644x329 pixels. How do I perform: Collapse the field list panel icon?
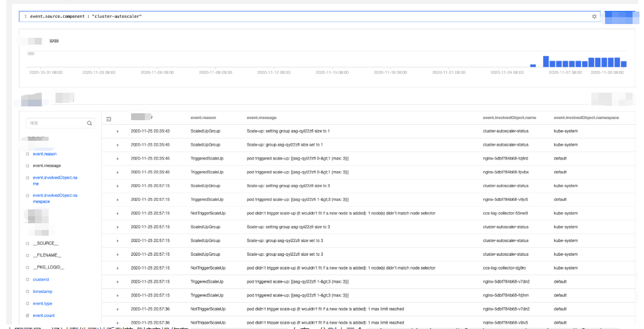click(109, 118)
